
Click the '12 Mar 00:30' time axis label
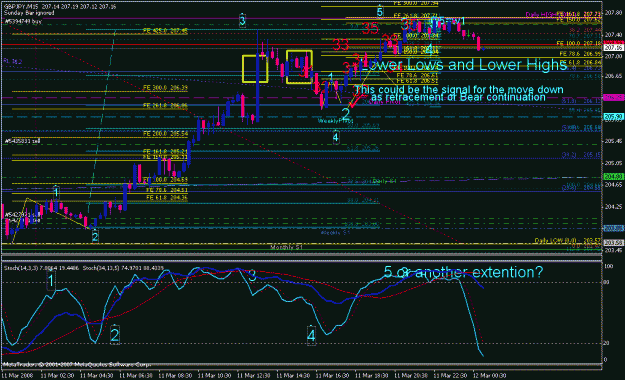(489, 376)
